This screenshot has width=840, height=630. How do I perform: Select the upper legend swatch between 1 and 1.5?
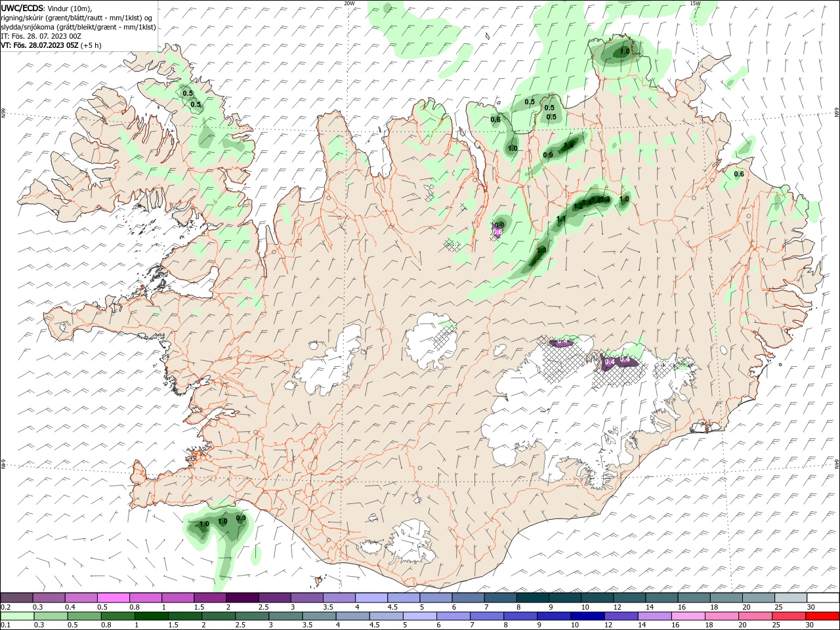click(x=178, y=598)
